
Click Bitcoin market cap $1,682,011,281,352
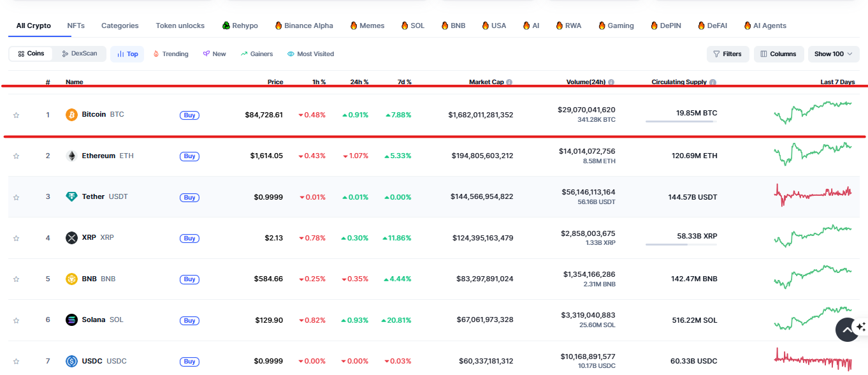click(x=481, y=115)
